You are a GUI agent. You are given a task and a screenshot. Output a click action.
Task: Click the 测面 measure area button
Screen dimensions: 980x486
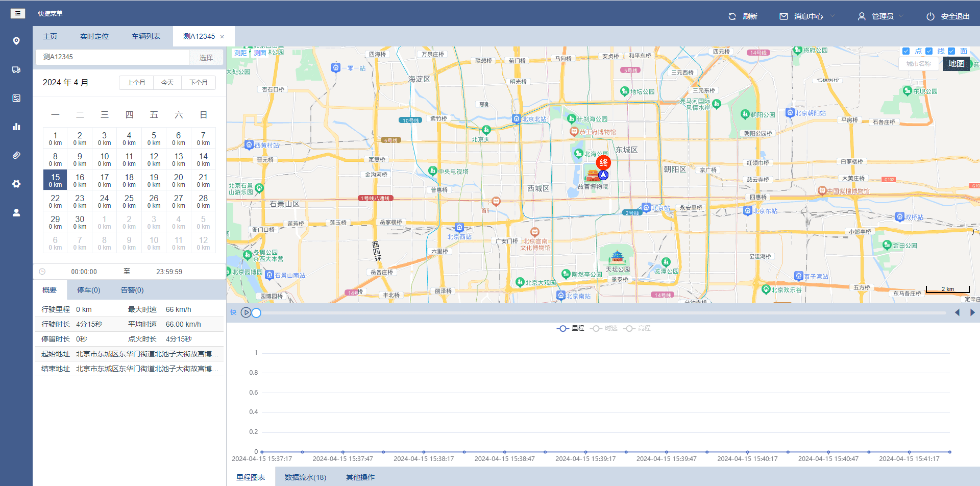coord(260,53)
